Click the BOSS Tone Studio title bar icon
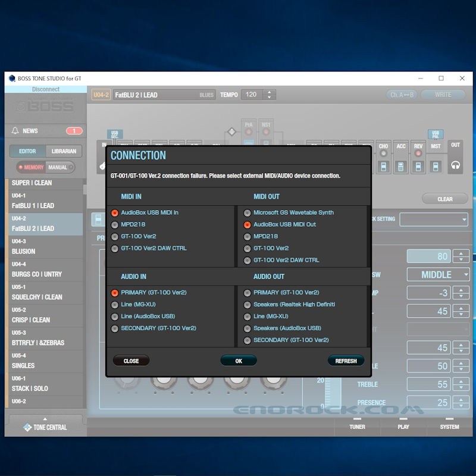 click(12, 79)
